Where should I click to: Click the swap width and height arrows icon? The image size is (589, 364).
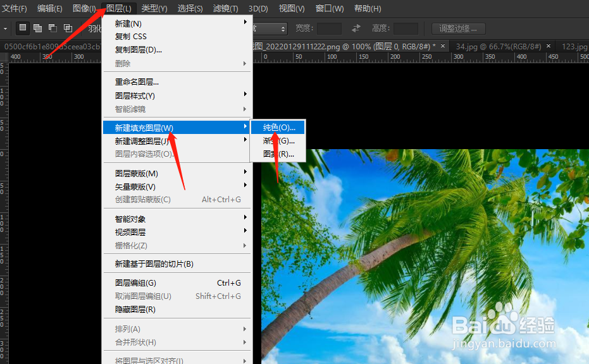(x=355, y=28)
